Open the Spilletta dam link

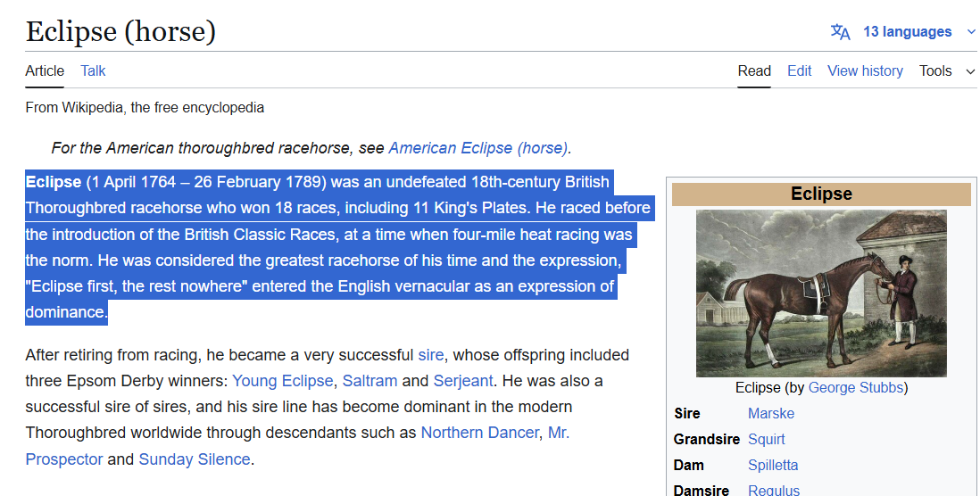pos(773,466)
